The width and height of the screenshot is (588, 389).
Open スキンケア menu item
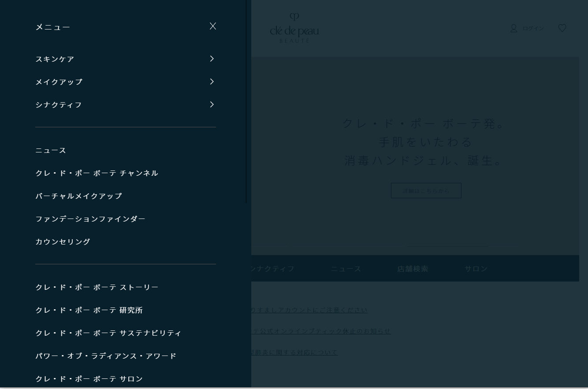click(x=55, y=59)
